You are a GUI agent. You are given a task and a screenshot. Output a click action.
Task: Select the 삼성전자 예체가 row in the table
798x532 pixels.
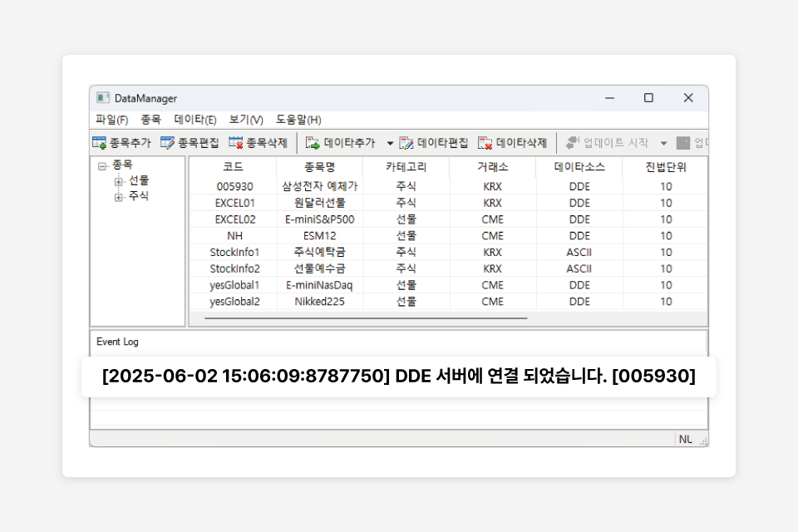tap(320, 186)
